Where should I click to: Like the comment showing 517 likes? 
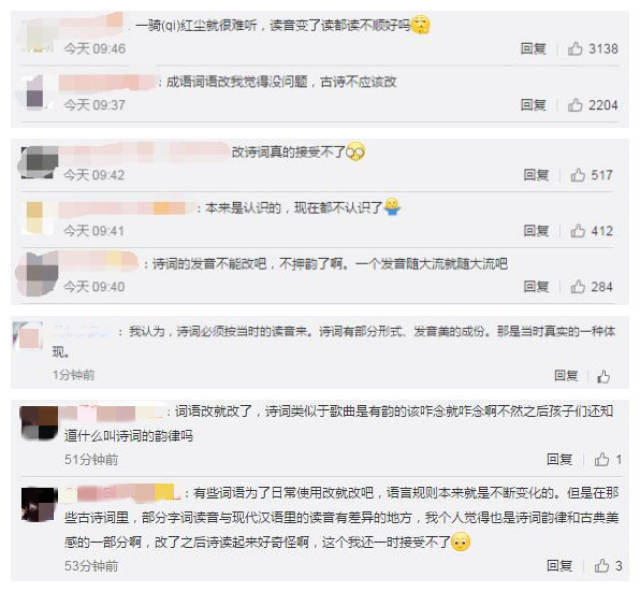[578, 175]
